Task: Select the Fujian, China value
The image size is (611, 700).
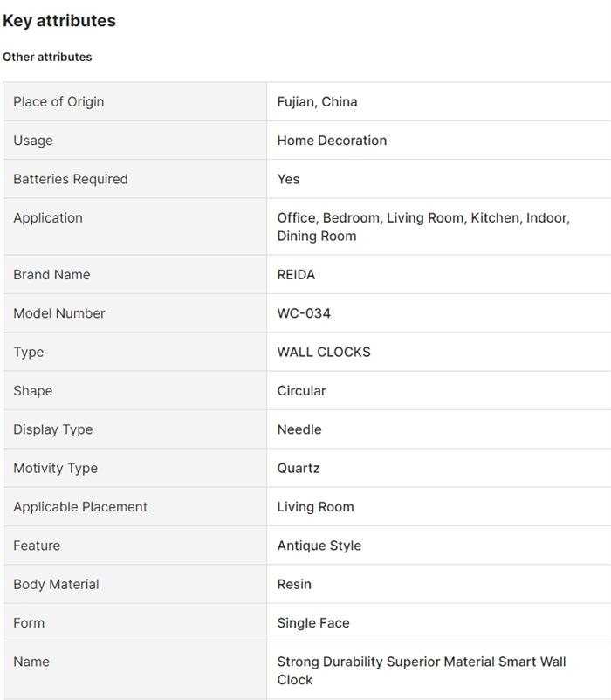Action: pos(317,101)
